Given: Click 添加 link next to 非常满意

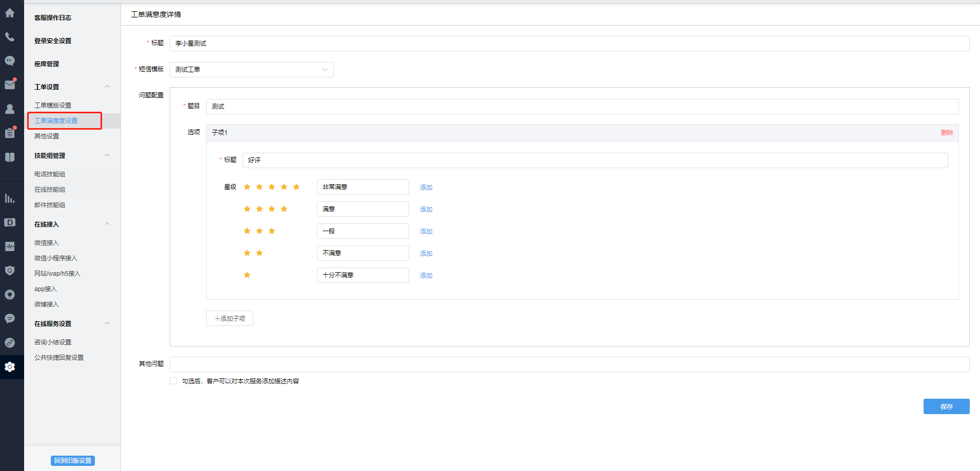Looking at the screenshot, I should pos(426,188).
